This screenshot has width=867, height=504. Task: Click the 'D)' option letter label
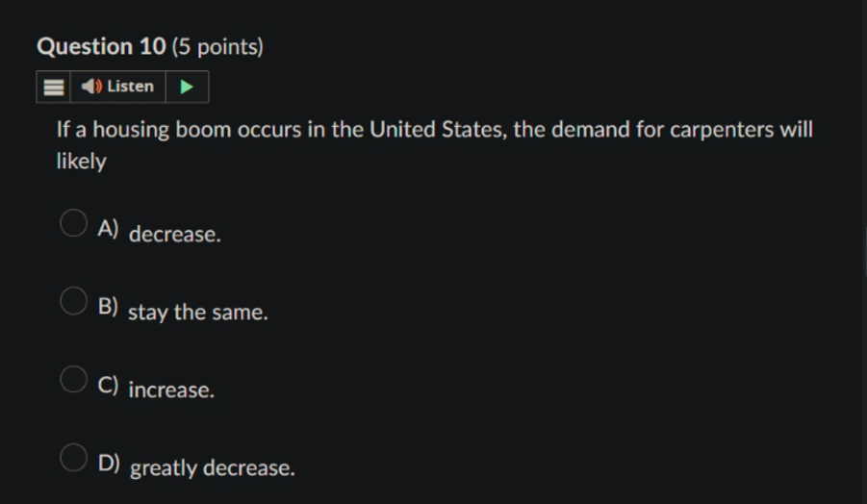109,463
